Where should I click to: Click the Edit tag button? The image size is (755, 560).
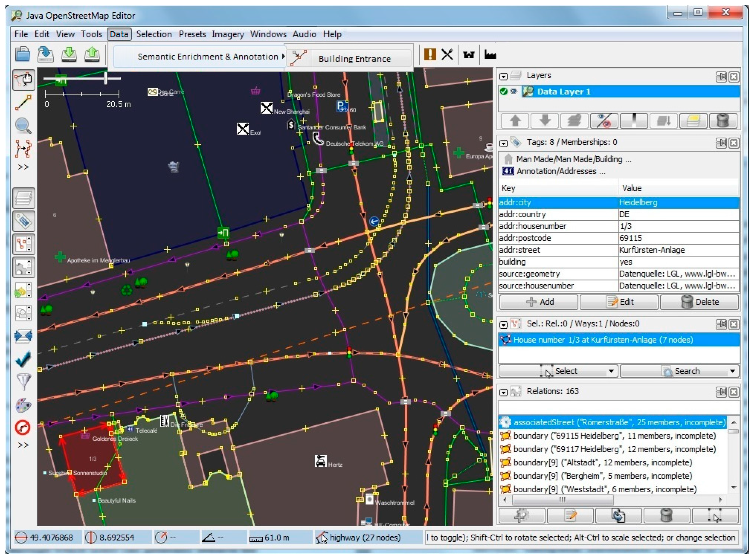pyautogui.click(x=619, y=302)
